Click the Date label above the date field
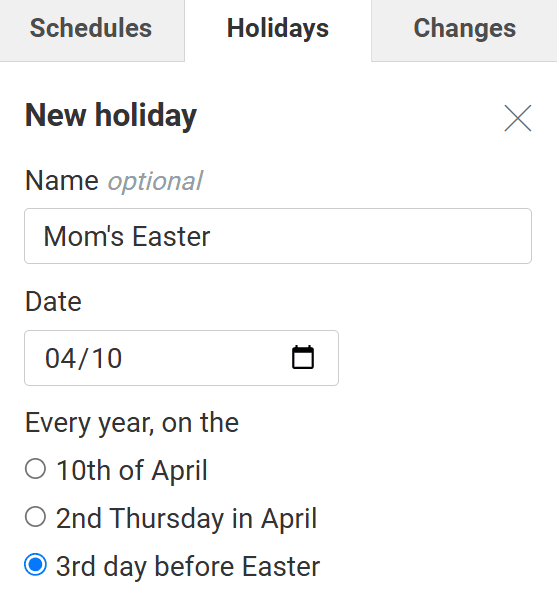This screenshot has height=600, width=557. 53,302
